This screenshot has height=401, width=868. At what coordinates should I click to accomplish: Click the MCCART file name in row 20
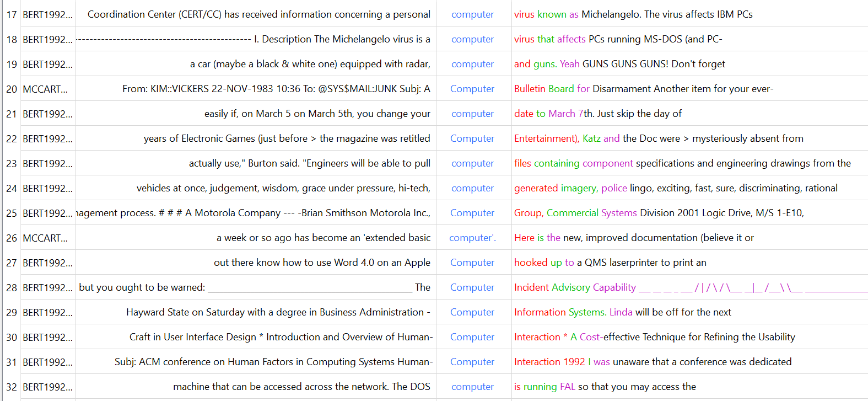pyautogui.click(x=45, y=89)
